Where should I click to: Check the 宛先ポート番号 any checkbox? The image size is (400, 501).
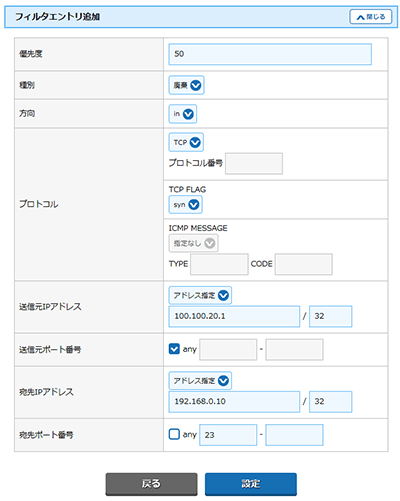tap(174, 434)
